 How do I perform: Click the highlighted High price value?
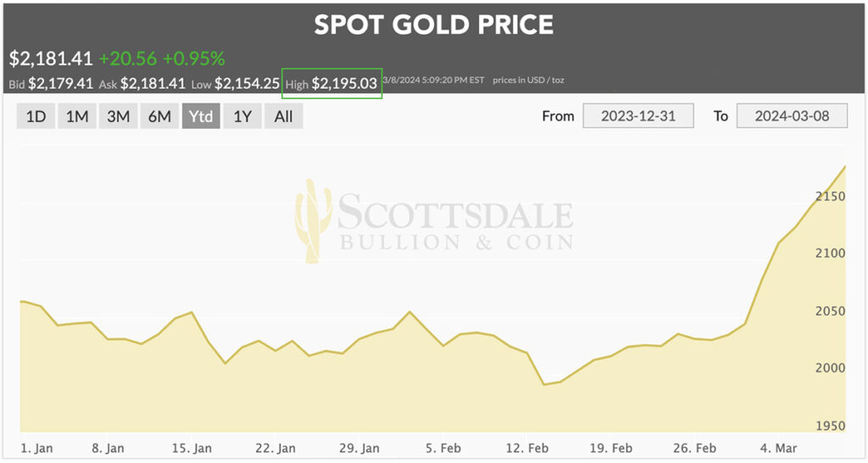(x=343, y=83)
